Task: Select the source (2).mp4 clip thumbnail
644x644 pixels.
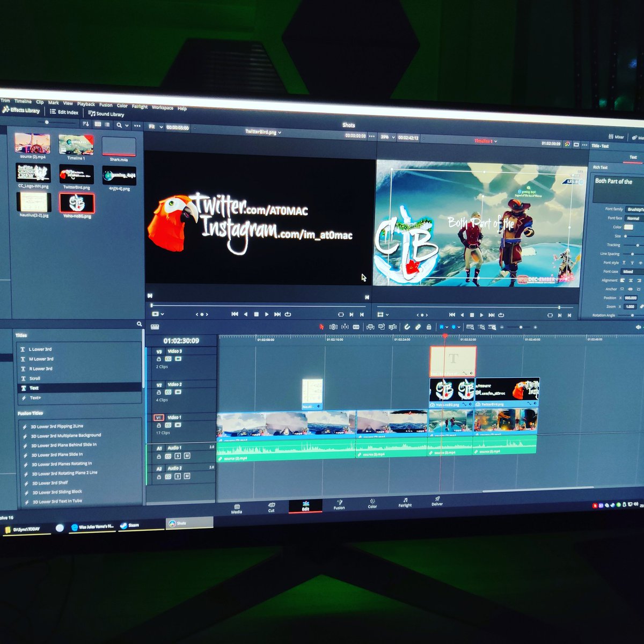Action: click(x=33, y=144)
